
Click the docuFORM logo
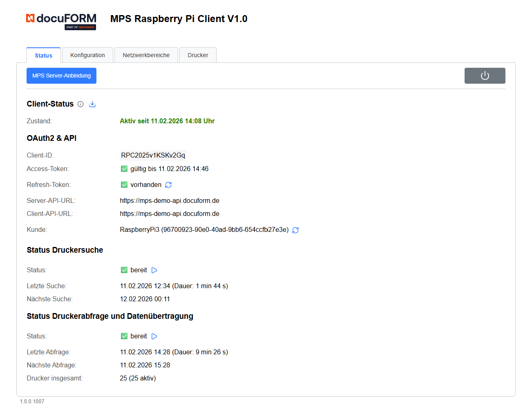click(x=60, y=19)
